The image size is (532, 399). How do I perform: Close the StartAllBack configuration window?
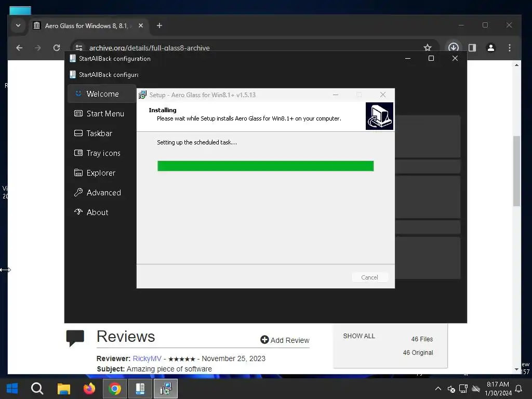point(455,58)
